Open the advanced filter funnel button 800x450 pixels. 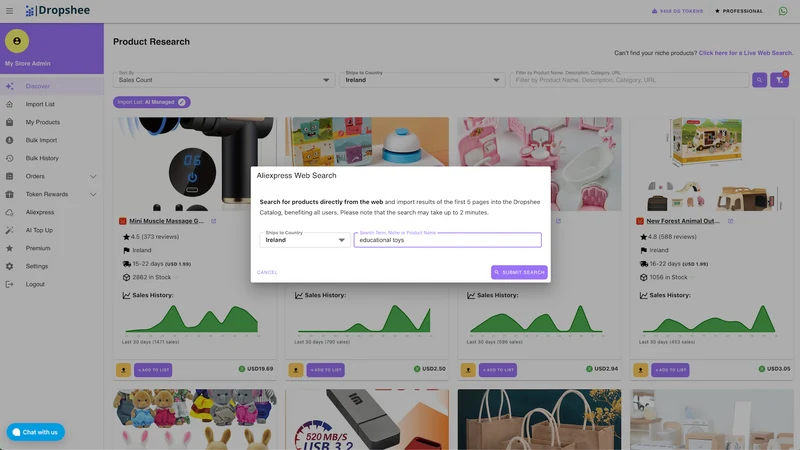(779, 80)
